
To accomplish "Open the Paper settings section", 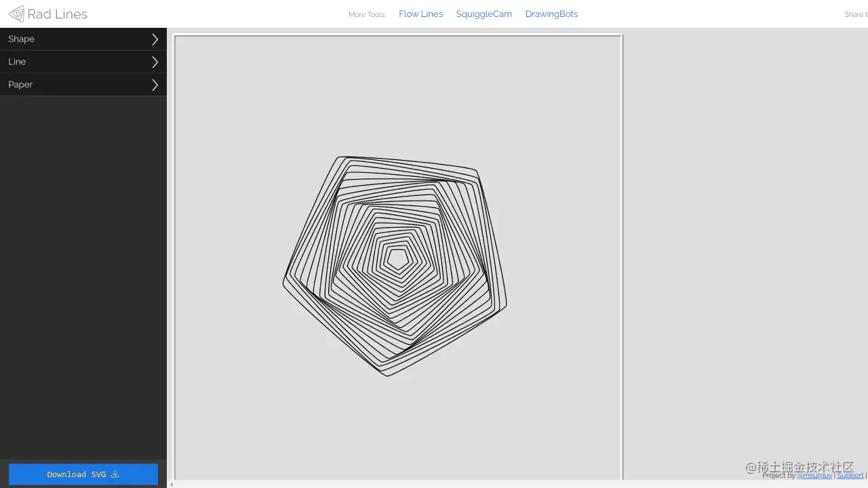I will (x=83, y=85).
